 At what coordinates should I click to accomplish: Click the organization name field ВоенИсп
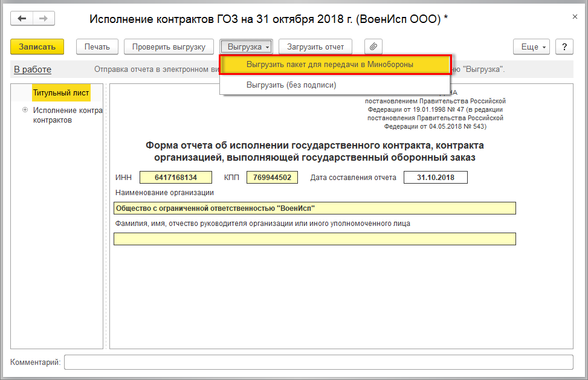315,208
